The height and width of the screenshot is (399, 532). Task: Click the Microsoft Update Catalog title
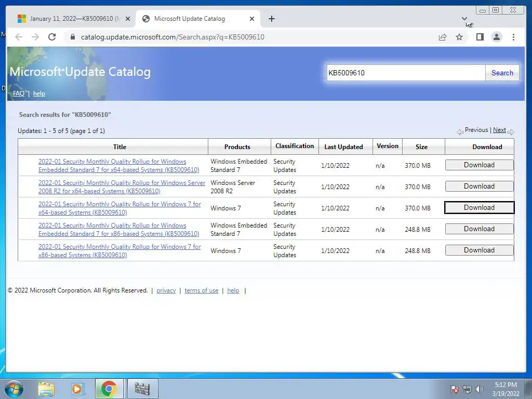tap(80, 72)
